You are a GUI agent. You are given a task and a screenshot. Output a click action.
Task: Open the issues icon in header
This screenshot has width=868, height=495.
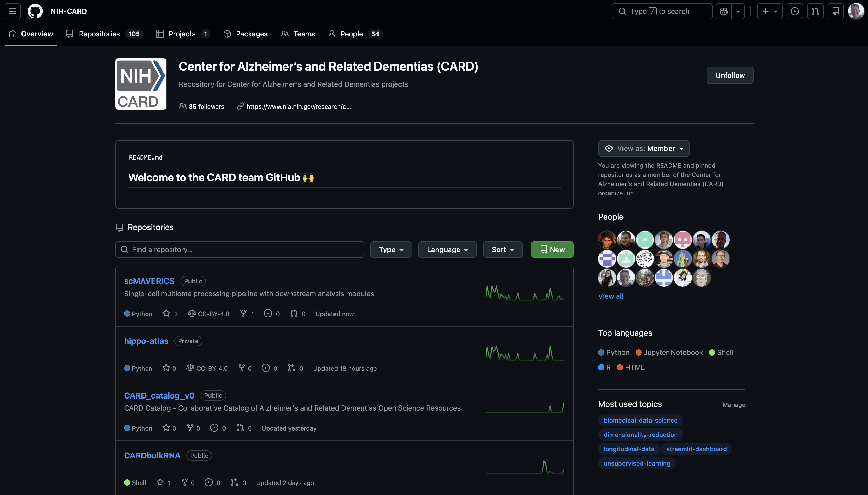point(795,11)
